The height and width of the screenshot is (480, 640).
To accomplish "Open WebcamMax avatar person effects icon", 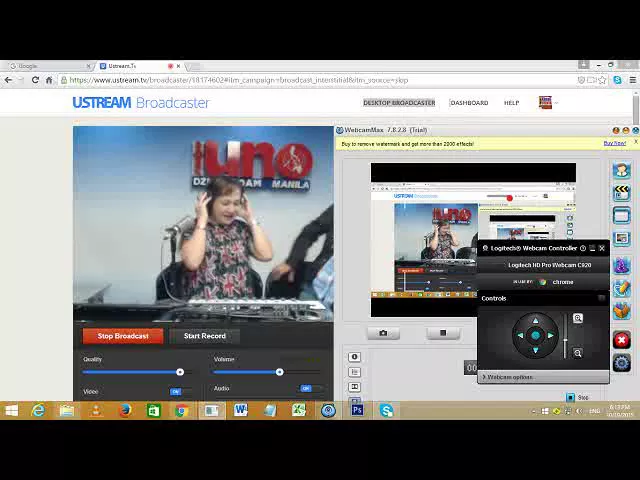I will 622,170.
